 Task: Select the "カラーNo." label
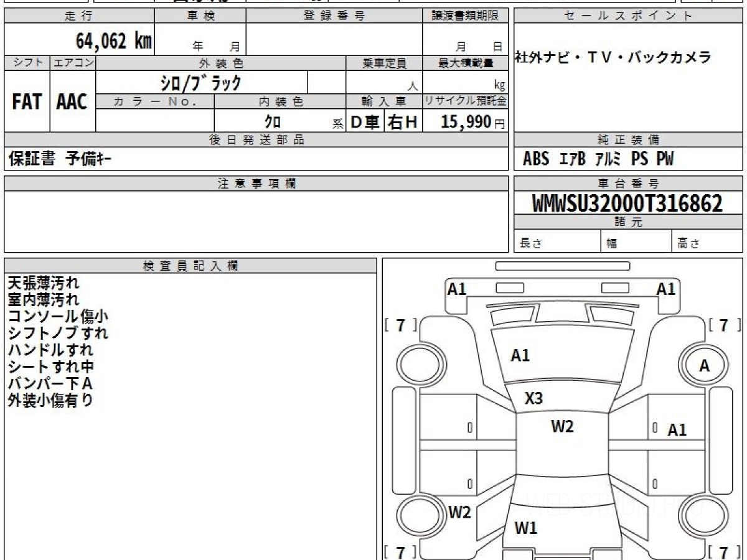[155, 101]
